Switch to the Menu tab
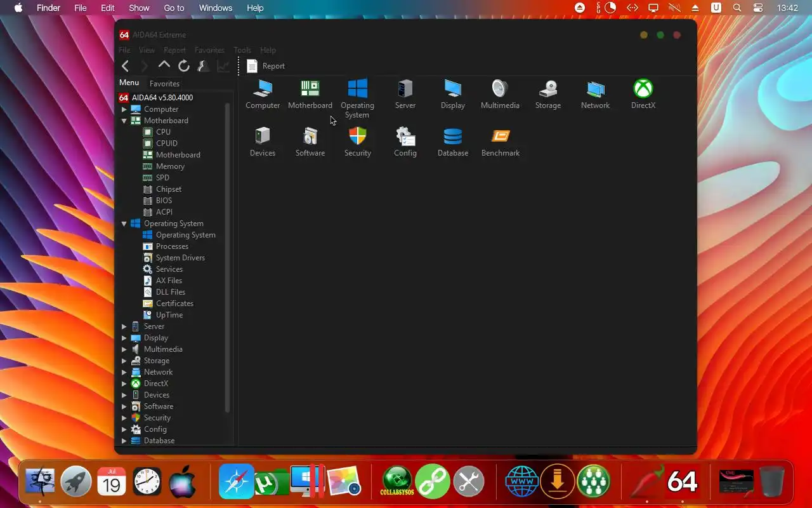Image resolution: width=812 pixels, height=508 pixels. point(129,83)
